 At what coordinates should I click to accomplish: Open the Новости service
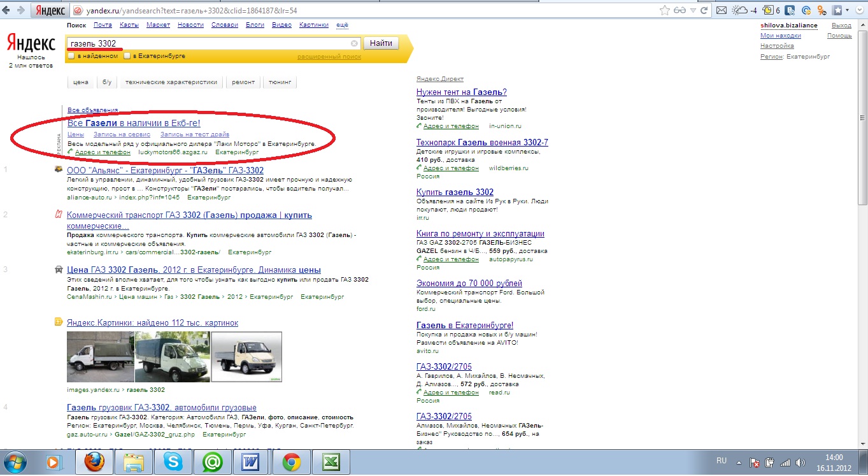(x=190, y=25)
